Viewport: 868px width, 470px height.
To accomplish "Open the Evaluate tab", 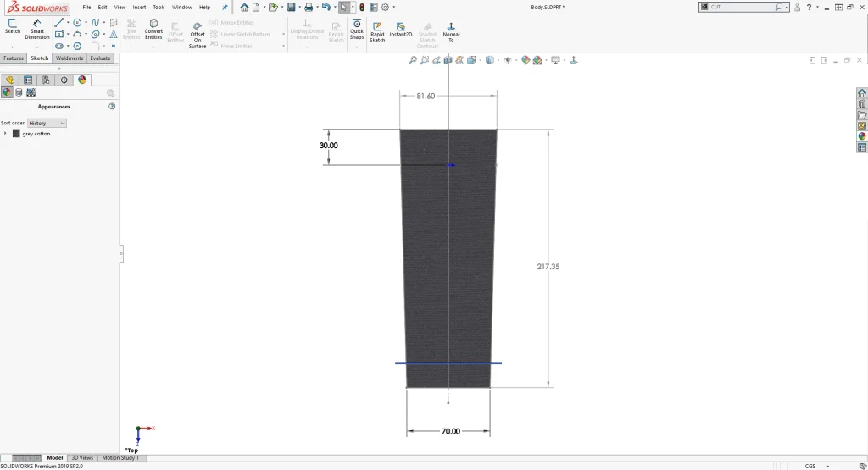I will (x=100, y=58).
